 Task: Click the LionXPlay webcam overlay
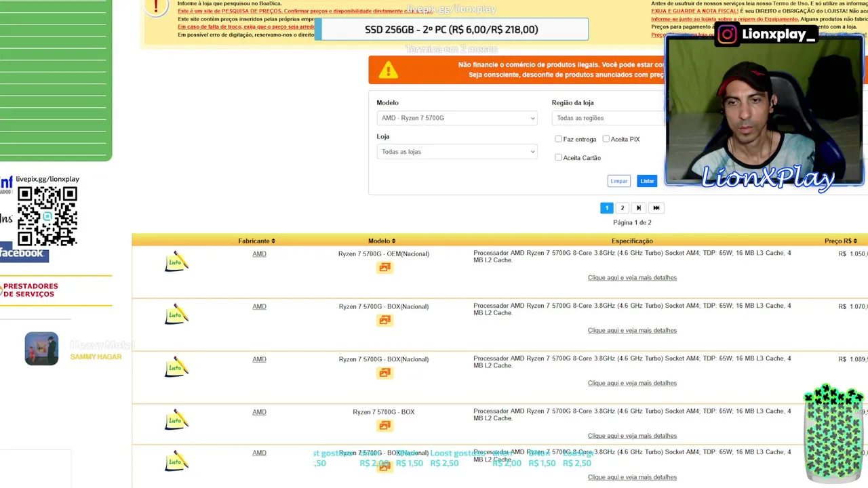(764, 110)
